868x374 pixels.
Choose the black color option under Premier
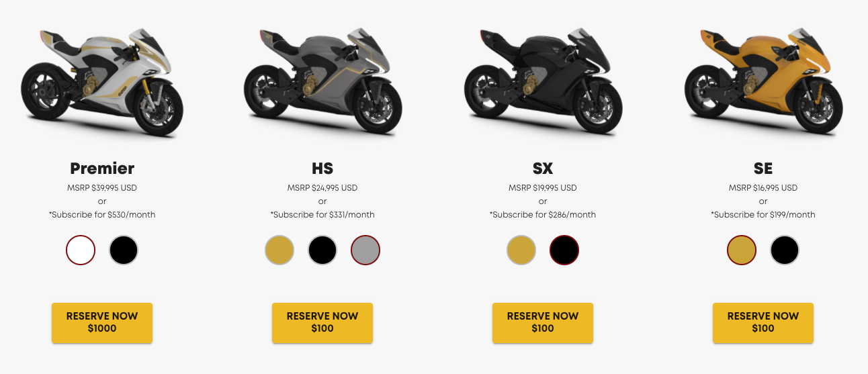click(x=124, y=250)
